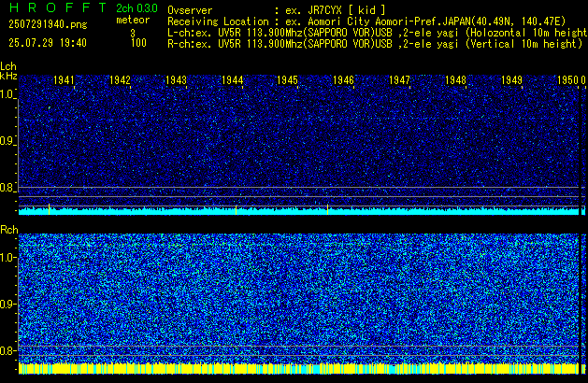Select the R-ch UV5R Vertical yagi line
This screenshot has height=383, width=588.
tap(375, 44)
